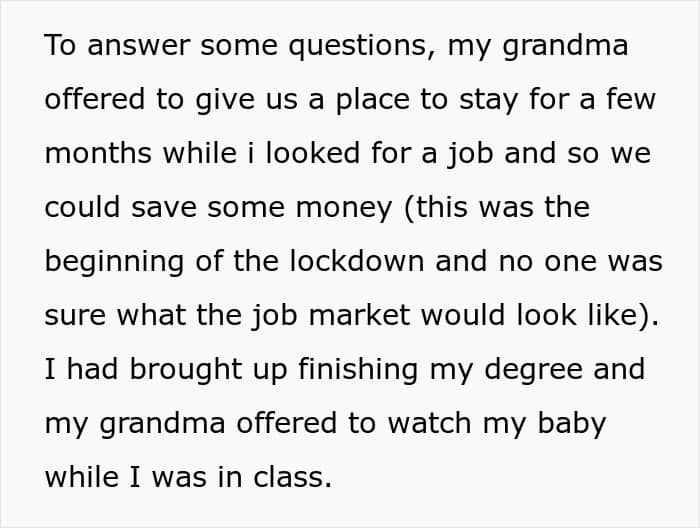Click the words 'could save some money'
The width and height of the screenshot is (700, 528).
coord(218,209)
